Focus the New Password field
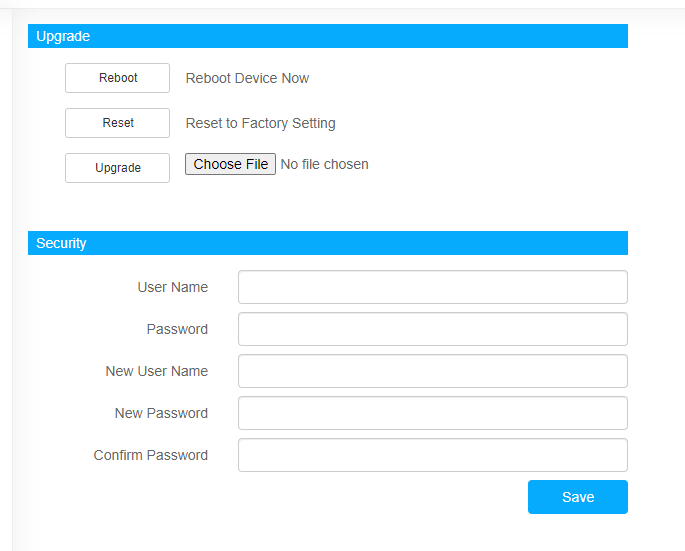The width and height of the screenshot is (685, 551). 433,413
